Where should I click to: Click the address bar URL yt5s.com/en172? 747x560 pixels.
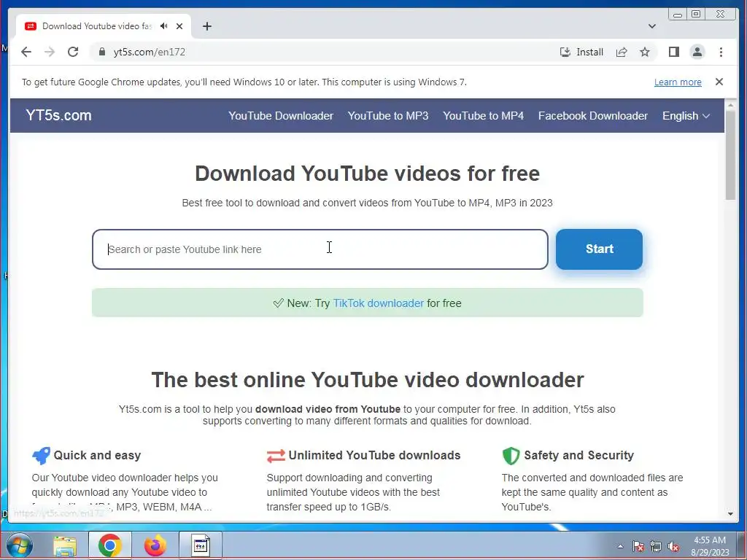pyautogui.click(x=149, y=52)
